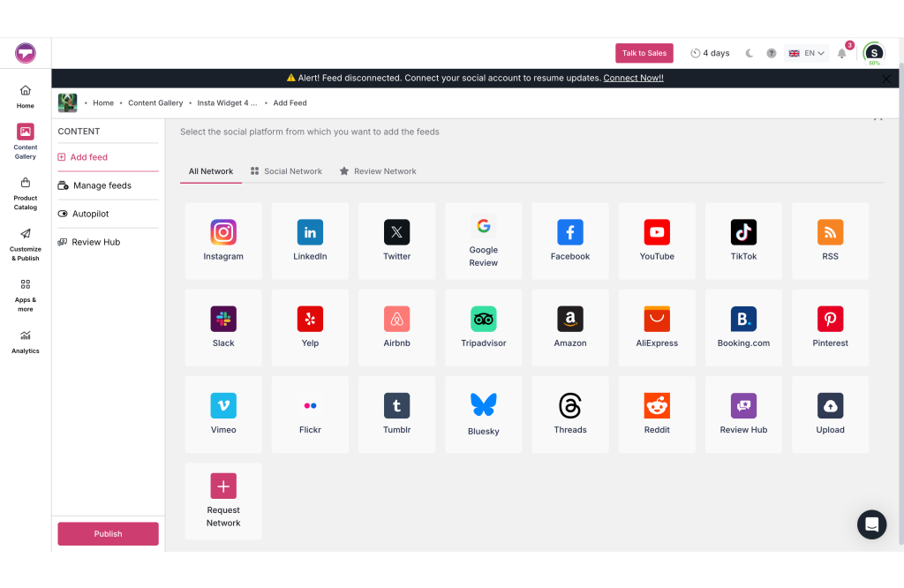
Task: Toggle dark mode moon icon
Action: click(749, 53)
